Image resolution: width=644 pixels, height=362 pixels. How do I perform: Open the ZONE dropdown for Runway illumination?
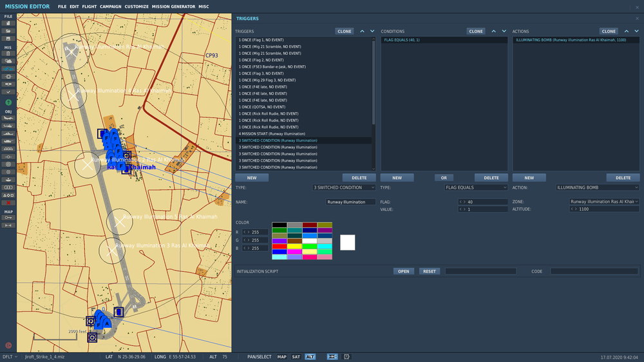click(603, 202)
